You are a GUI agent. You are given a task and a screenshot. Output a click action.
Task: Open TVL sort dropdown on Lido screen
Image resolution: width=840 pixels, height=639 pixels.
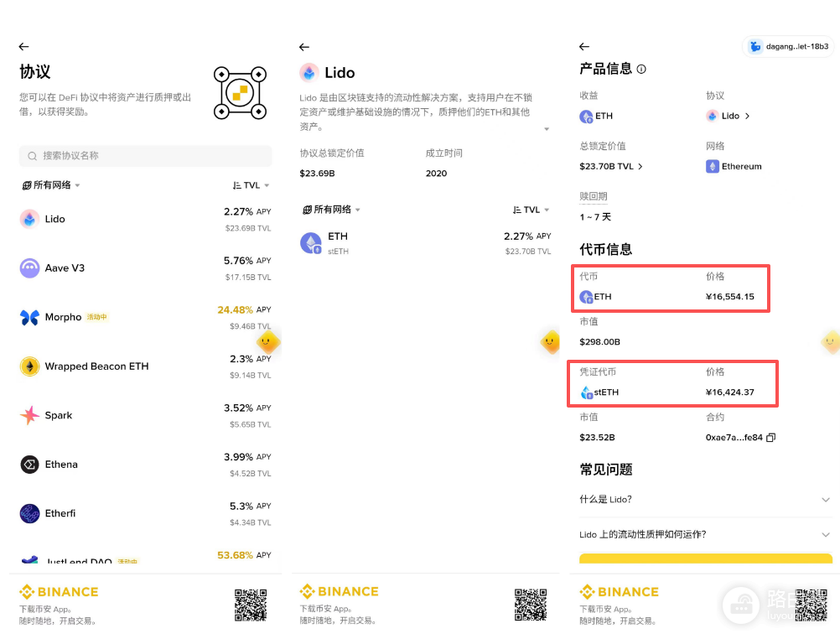point(531,210)
